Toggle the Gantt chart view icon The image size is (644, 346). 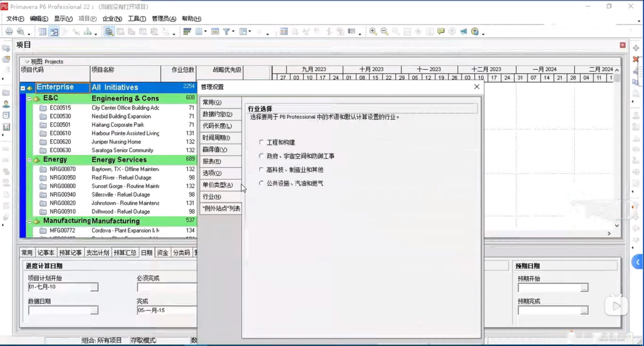point(54,32)
